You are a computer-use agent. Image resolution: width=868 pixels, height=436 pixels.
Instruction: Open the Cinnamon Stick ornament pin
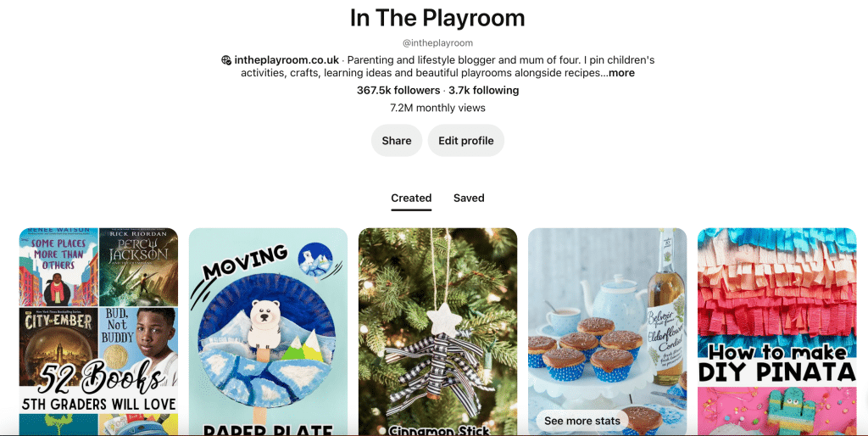[x=438, y=332]
